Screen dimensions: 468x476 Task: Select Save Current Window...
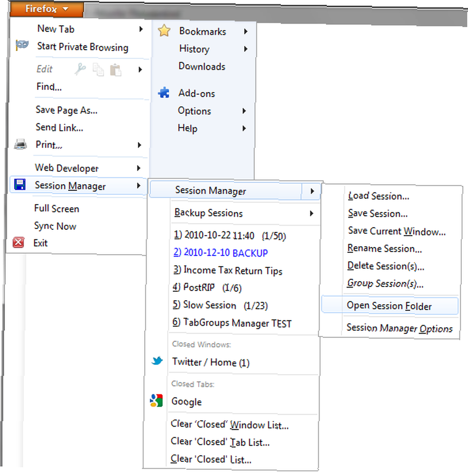[x=397, y=231]
